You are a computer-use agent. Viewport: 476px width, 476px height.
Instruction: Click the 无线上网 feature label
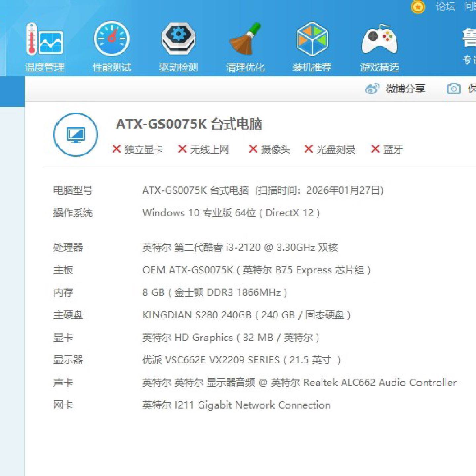210,149
